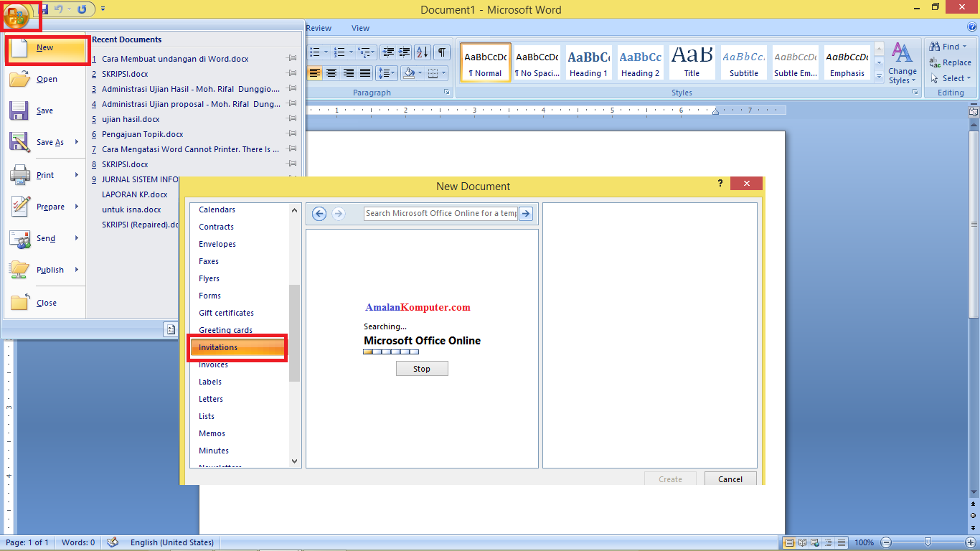Click the Shading paint bucket icon
This screenshot has width=980, height=551.
point(409,73)
